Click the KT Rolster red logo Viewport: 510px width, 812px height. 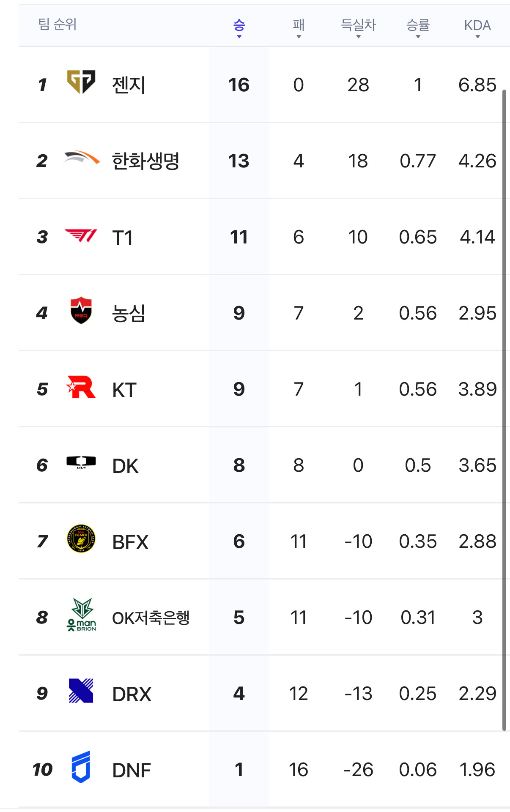point(81,387)
